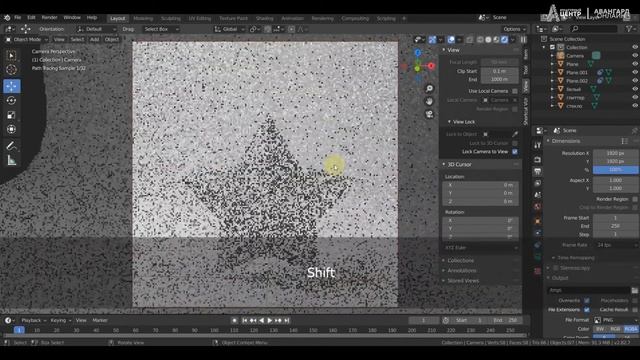The height and width of the screenshot is (360, 640).
Task: Click the eyedropper next to Lock to Object
Action: pos(515,134)
